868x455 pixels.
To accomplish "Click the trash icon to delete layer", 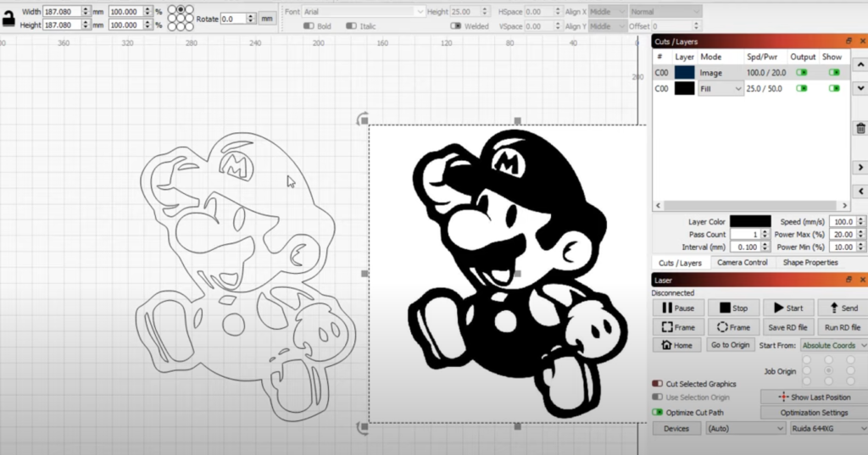I will 860,128.
